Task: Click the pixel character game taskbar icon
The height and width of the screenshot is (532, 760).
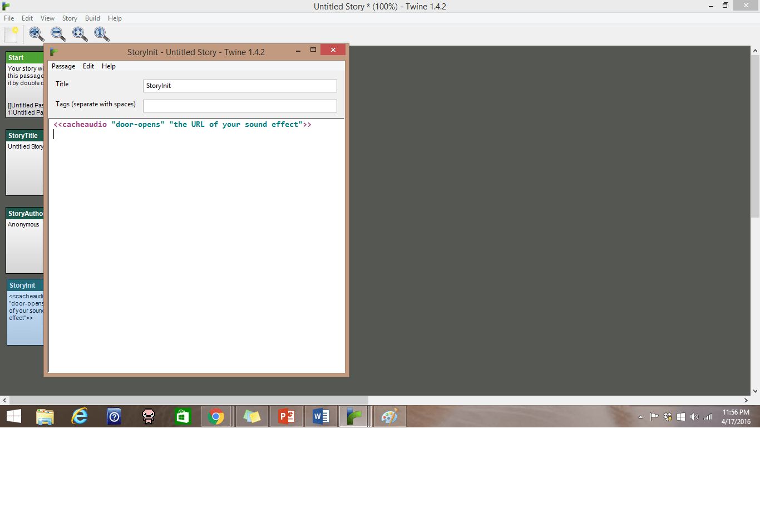Action: click(149, 416)
